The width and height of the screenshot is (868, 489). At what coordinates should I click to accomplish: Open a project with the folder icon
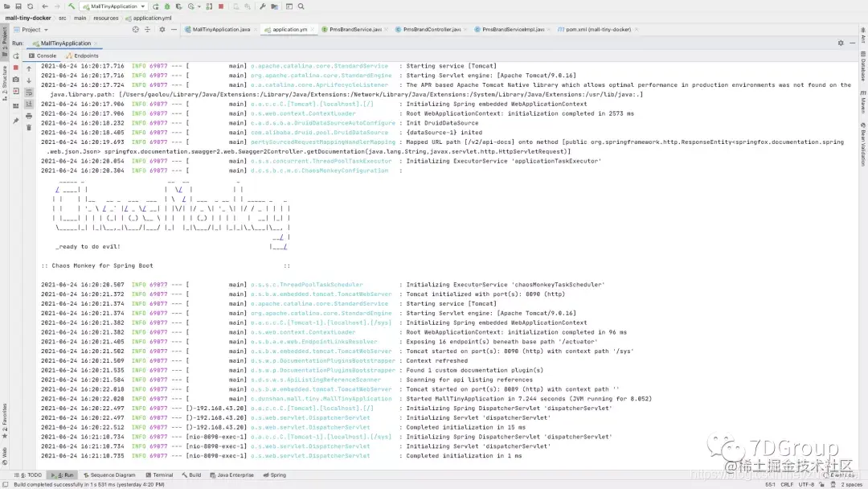click(x=6, y=6)
